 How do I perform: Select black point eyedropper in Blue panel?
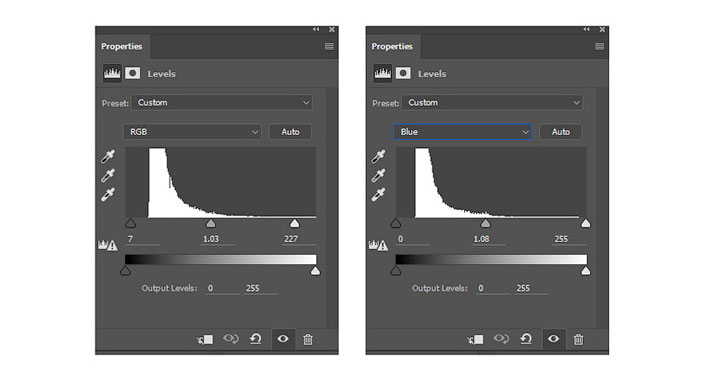pyautogui.click(x=378, y=157)
